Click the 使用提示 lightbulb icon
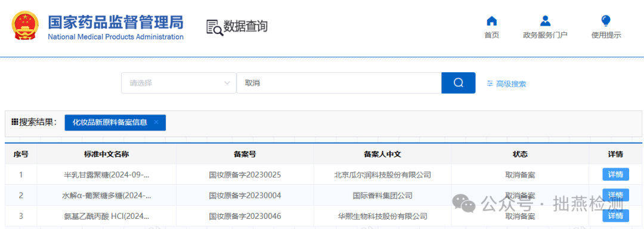Viewport: 644px width, 229px height. 606,20
